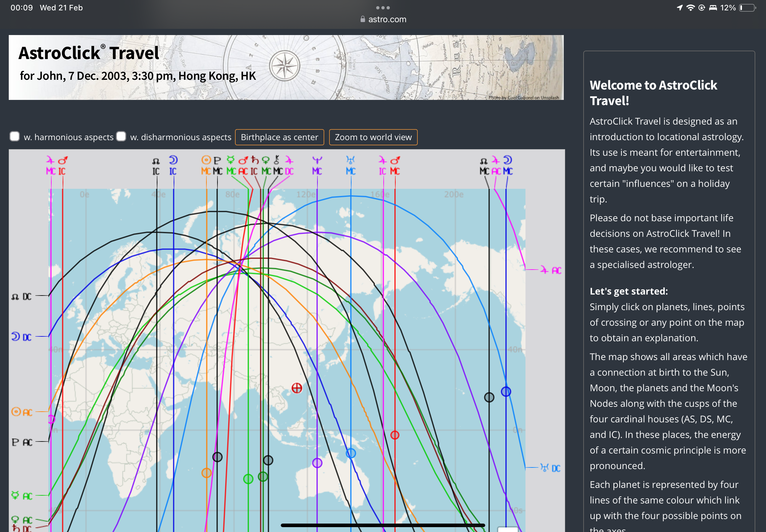766x532 pixels.
Task: Select the Jupiter DC label
Action: pos(289,166)
